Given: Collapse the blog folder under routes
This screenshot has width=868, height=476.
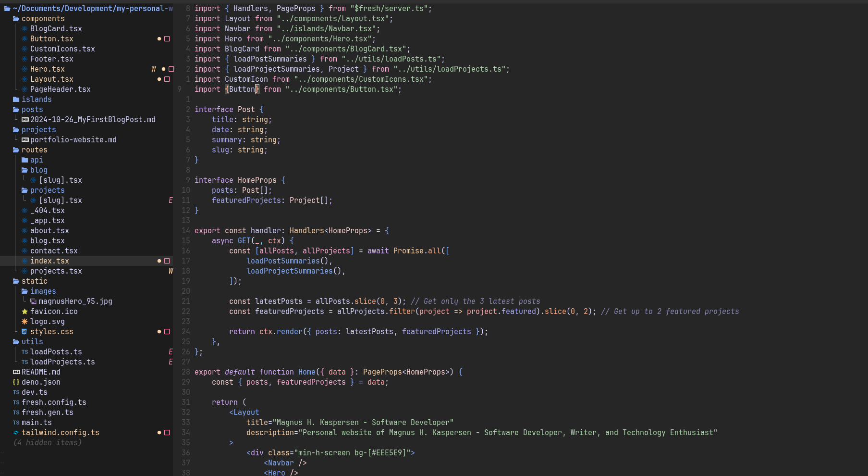Looking at the screenshot, I should click(x=24, y=170).
